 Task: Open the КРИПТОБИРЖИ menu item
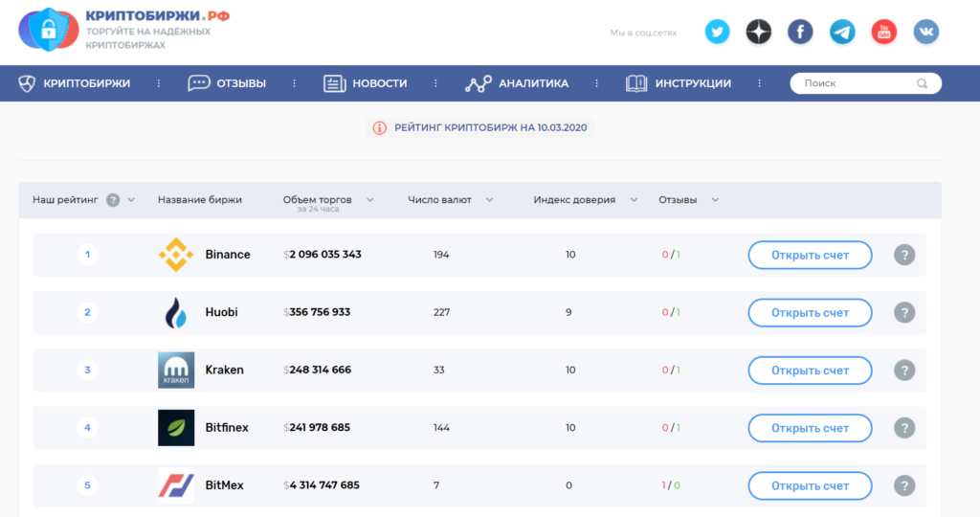pos(87,83)
